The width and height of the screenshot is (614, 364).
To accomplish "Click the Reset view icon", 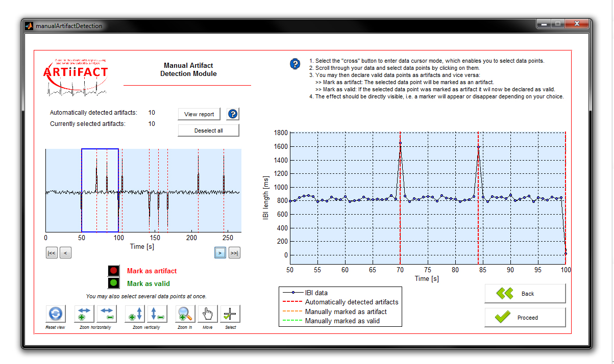I will pyautogui.click(x=56, y=314).
